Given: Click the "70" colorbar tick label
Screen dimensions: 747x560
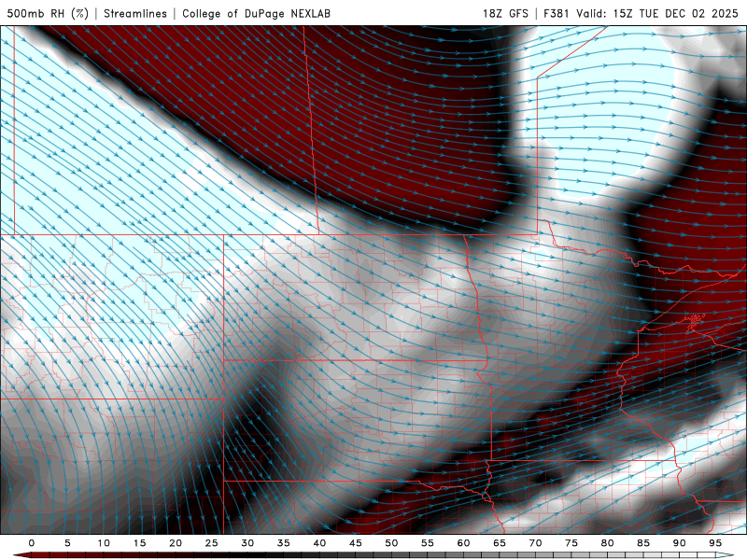Looking at the screenshot, I should (535, 543).
